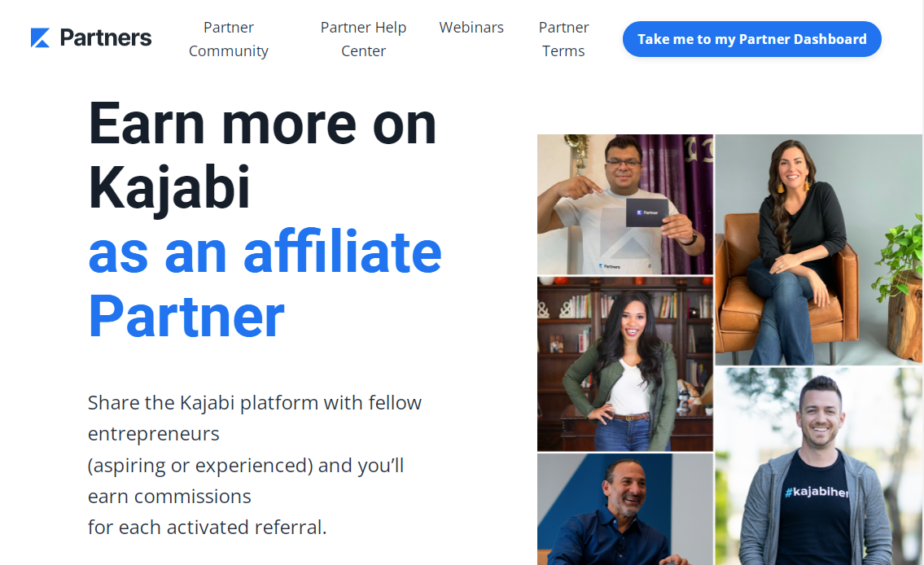Viewport: 924px width, 565px height.
Task: Open the Partner Community menu item
Action: 229,39
